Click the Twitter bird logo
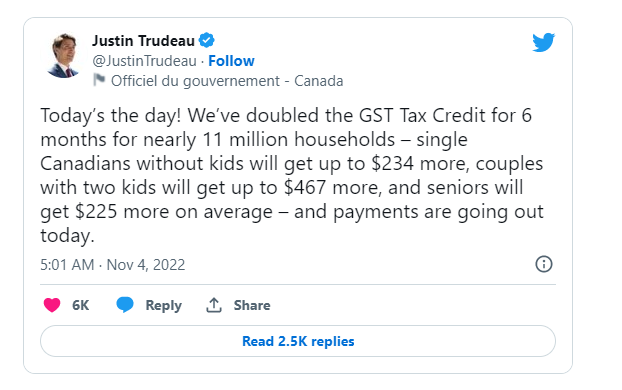622x390 pixels. (543, 42)
